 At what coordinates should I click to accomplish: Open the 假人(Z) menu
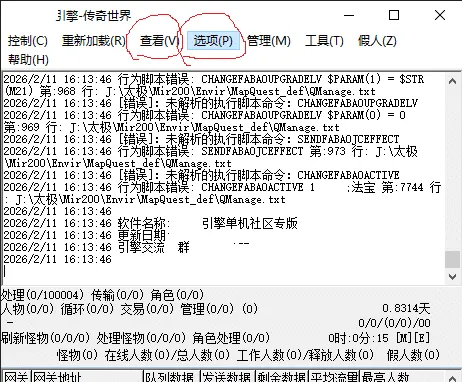377,41
